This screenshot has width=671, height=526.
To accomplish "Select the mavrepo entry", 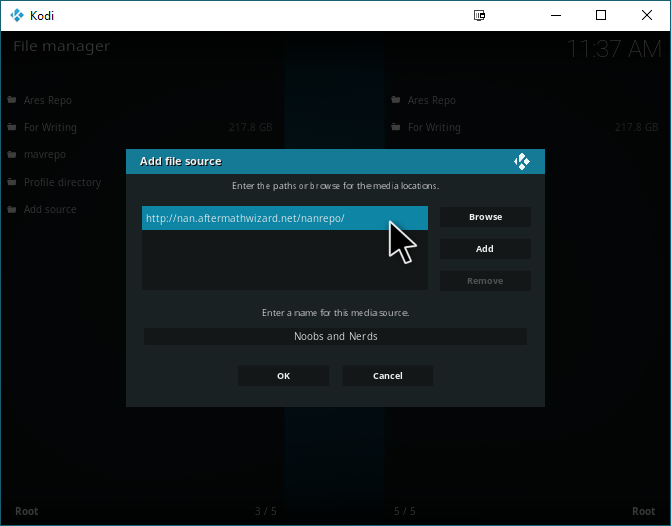I will point(45,155).
